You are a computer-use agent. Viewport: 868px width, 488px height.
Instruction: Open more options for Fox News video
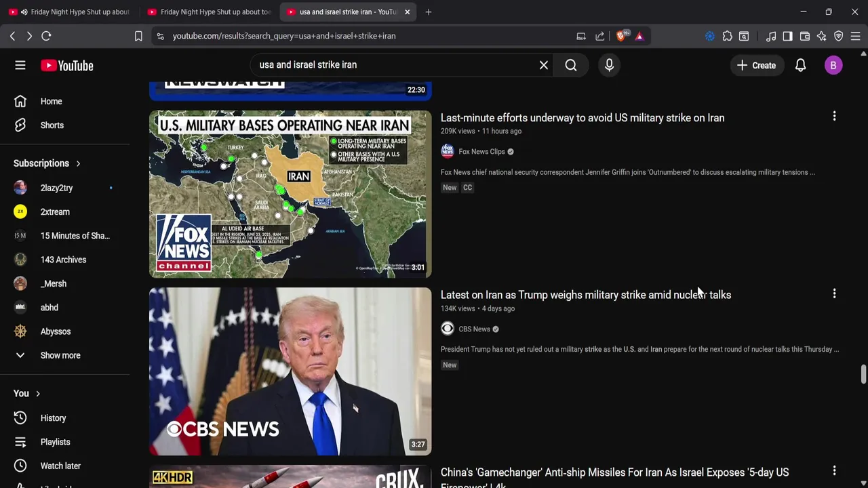834,117
